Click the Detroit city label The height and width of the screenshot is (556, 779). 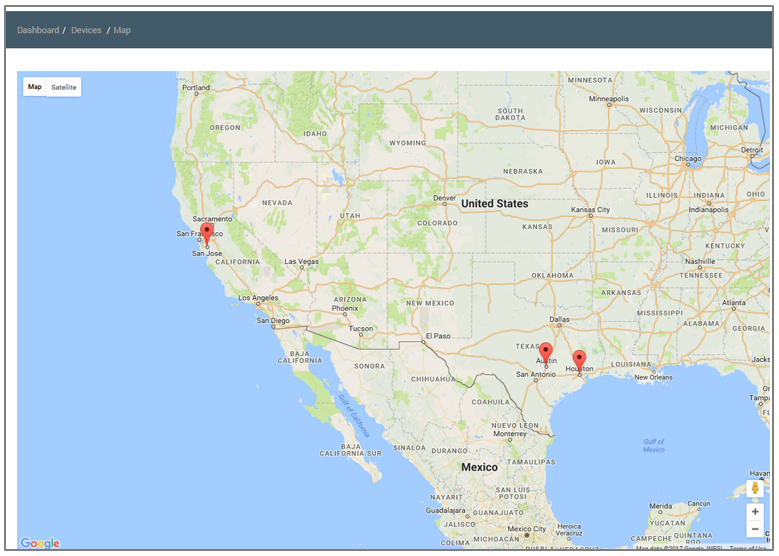[752, 150]
